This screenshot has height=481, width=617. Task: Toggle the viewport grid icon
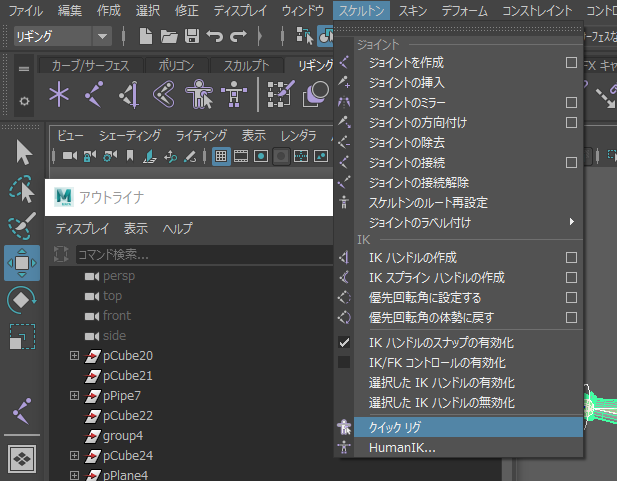pyautogui.click(x=221, y=156)
